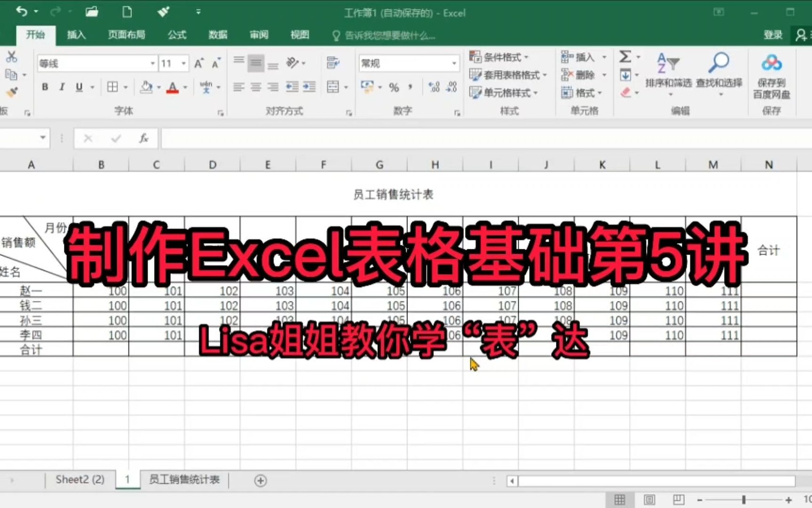Click the Copy icon
This screenshot has width=812, height=508.
(x=11, y=74)
